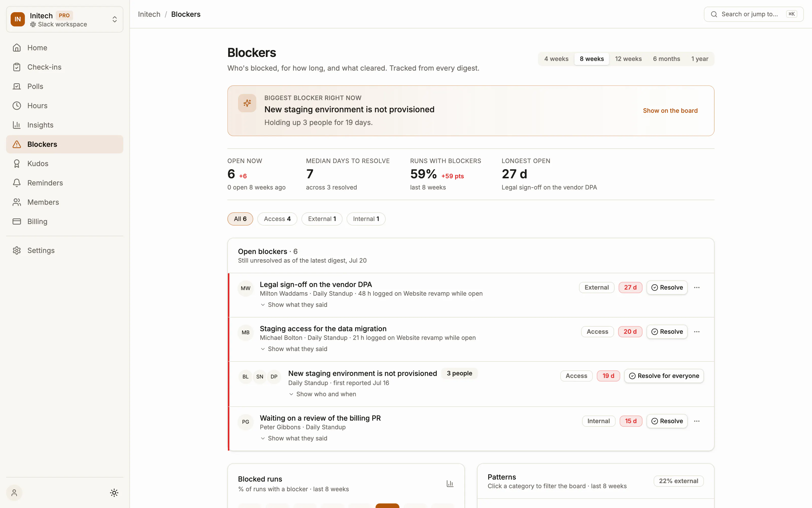
Task: Open the user profile avatar icon
Action: click(x=14, y=493)
